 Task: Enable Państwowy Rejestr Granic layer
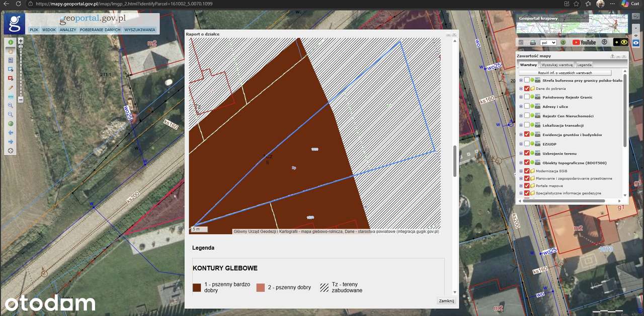click(x=527, y=97)
